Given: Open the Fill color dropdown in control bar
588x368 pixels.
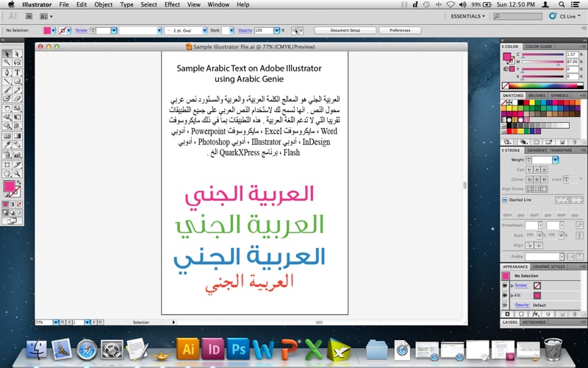Looking at the screenshot, I should pyautogui.click(x=53, y=30).
